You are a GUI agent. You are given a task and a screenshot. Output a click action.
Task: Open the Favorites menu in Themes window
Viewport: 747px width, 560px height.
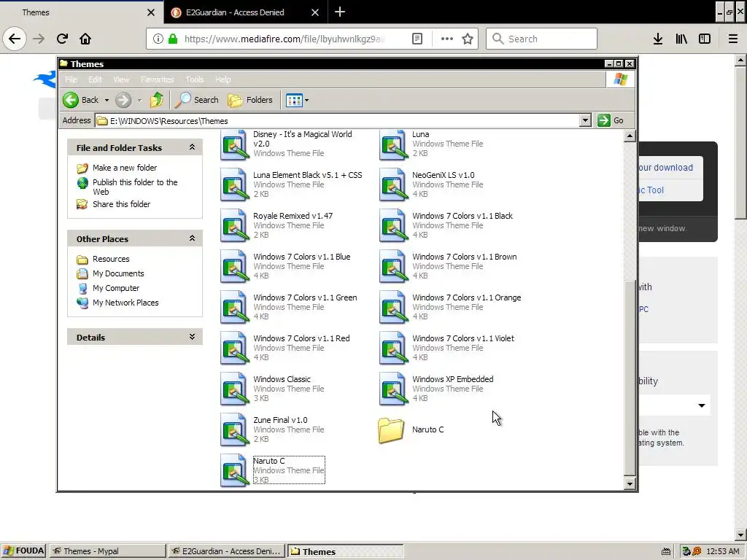158,79
